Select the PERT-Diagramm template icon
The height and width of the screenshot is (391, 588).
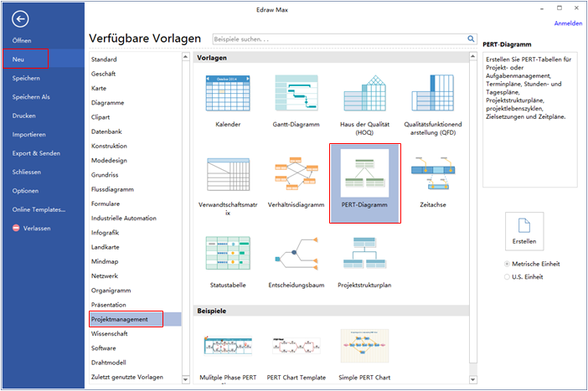365,173
